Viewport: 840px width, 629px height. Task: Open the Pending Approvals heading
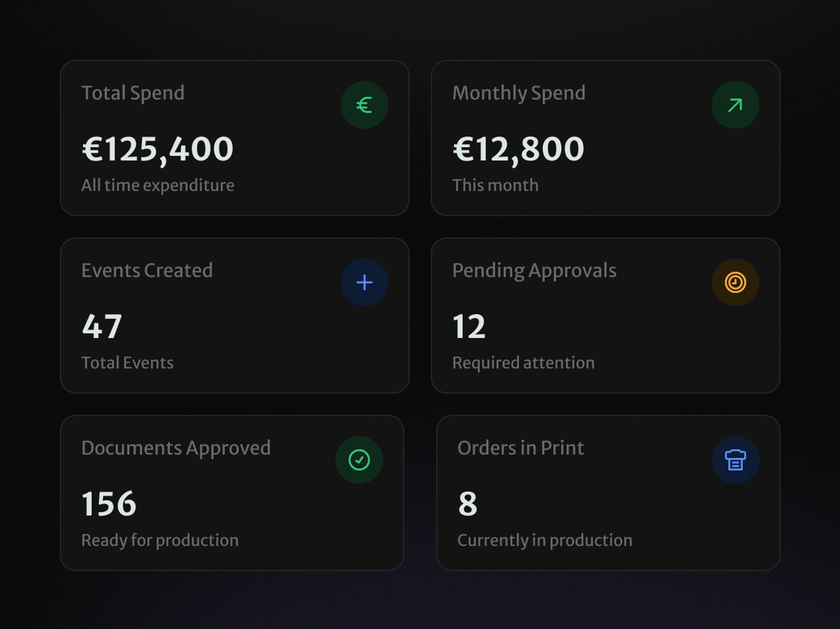[534, 271]
